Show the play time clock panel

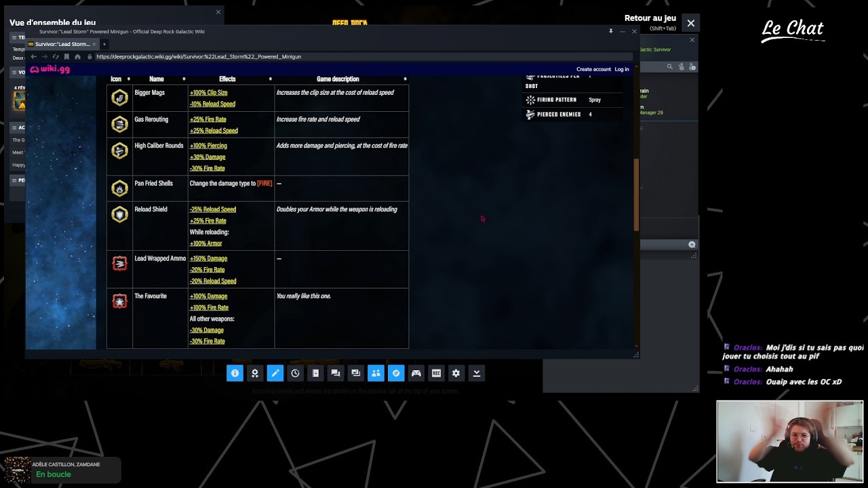[295, 373]
